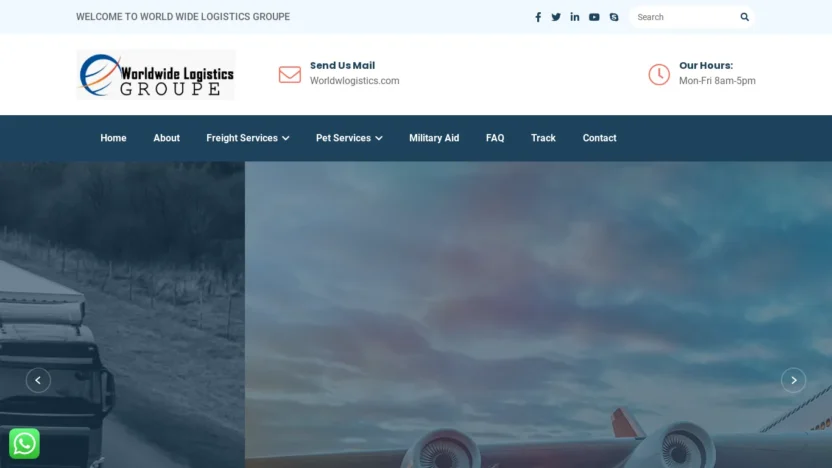Open the Skype social icon
The height and width of the screenshot is (468, 832).
[x=614, y=17]
